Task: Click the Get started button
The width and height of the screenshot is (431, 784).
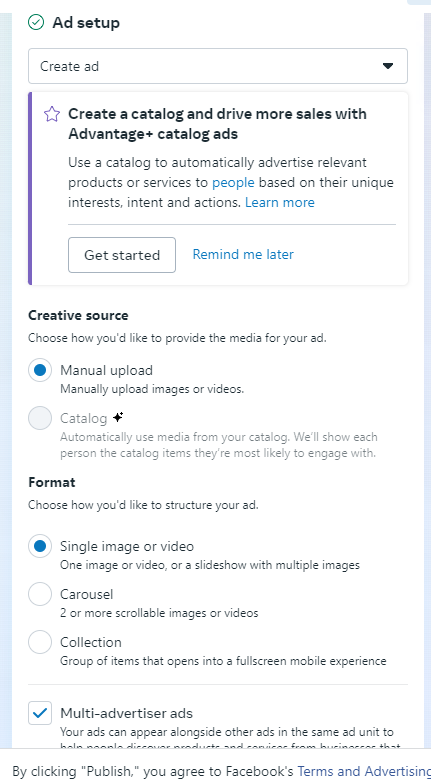Action: [x=122, y=255]
